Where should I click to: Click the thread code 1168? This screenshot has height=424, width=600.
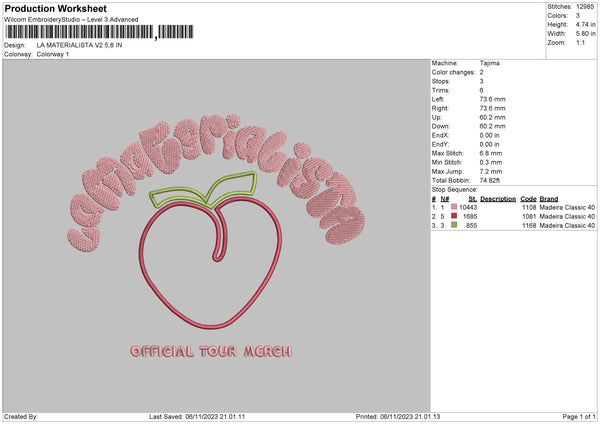529,226
